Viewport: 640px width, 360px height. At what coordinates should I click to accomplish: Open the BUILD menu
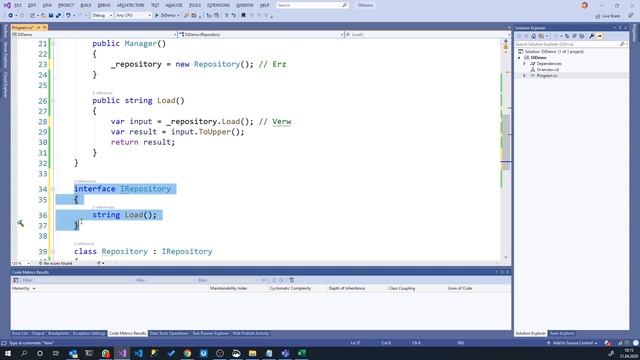[86, 5]
